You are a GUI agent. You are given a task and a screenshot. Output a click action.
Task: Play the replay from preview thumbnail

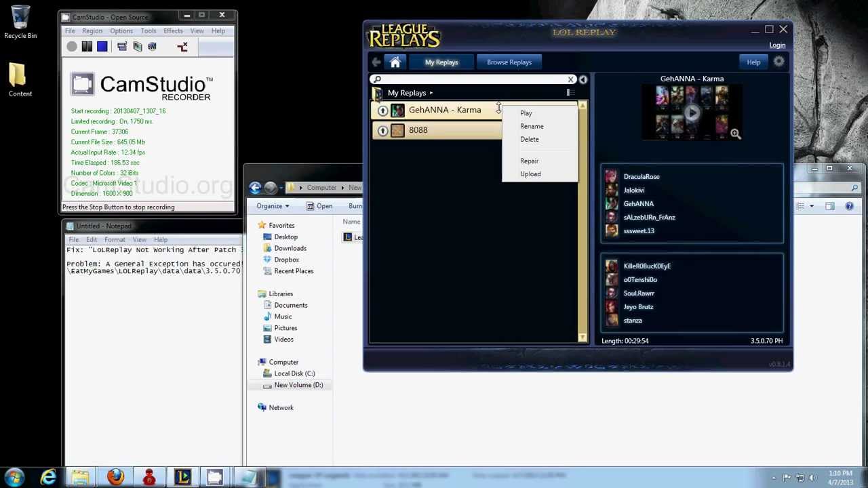pos(692,113)
